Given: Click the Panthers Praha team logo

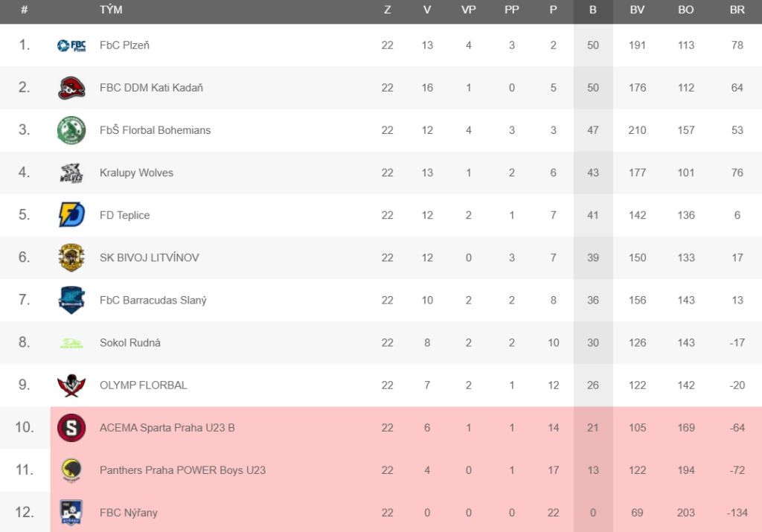Looking at the screenshot, I should (x=71, y=470).
